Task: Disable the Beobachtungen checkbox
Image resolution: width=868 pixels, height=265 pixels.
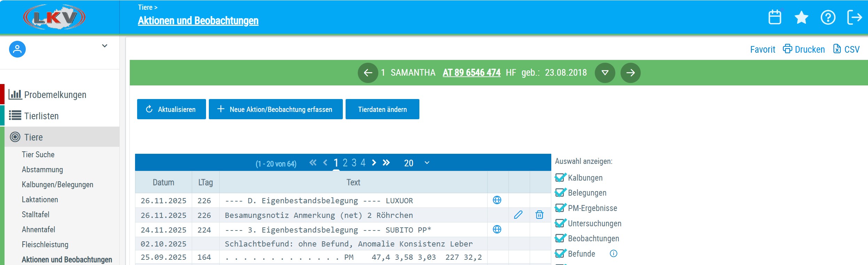Action: pos(560,238)
